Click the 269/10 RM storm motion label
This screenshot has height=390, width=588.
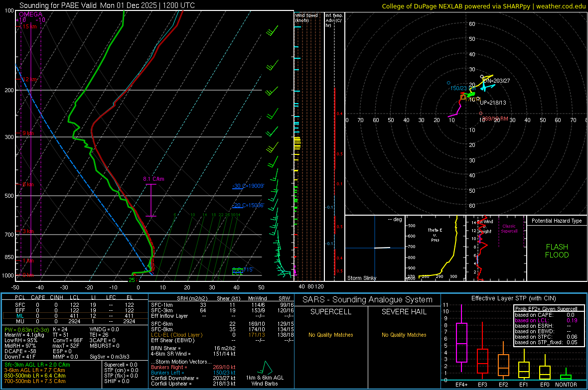[495, 119]
